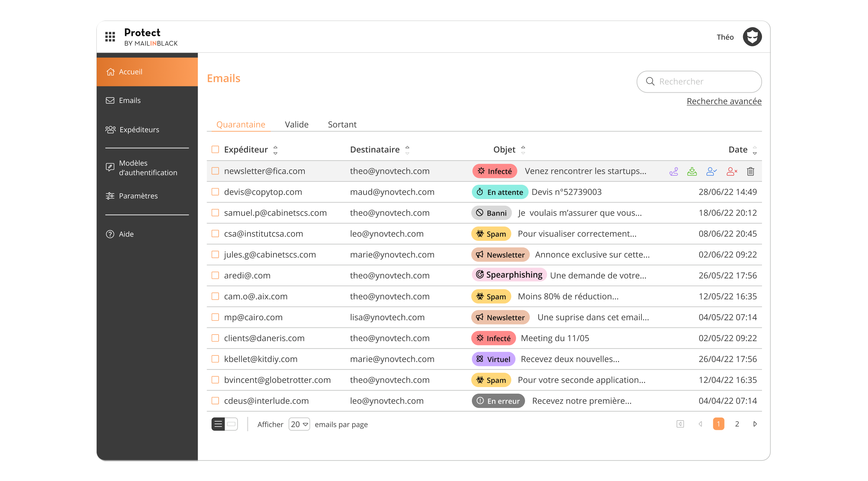Change emails per page dropdown
868x481 pixels.
[299, 424]
